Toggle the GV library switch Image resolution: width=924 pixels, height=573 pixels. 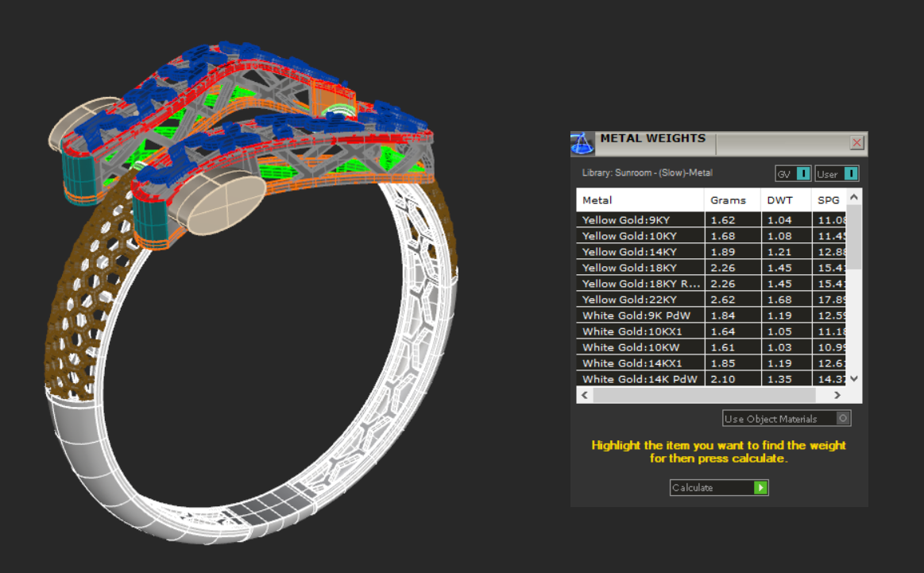[802, 173]
